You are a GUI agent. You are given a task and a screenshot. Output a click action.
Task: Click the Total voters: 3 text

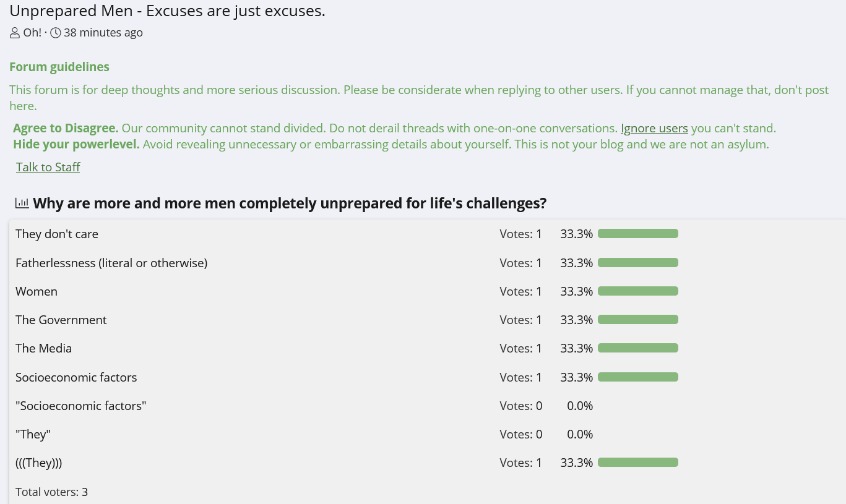point(52,492)
